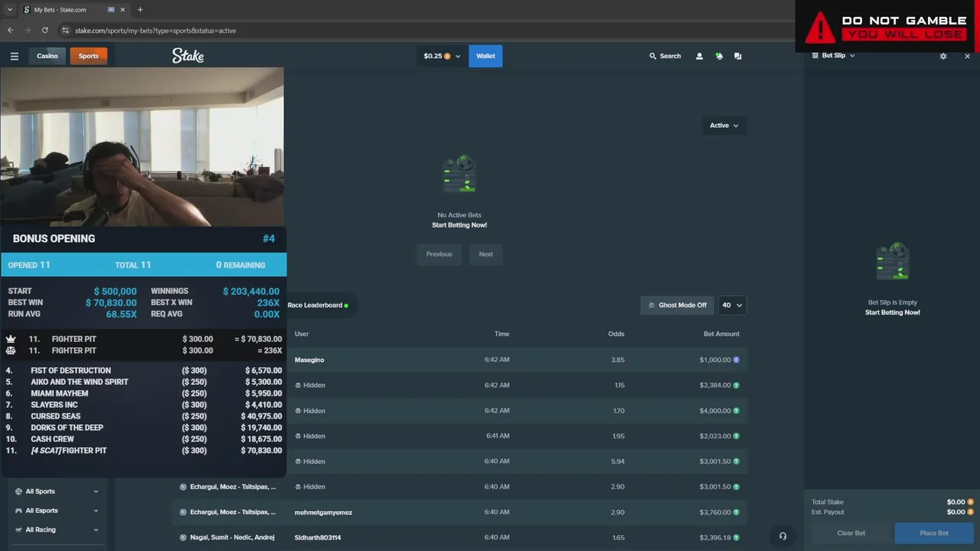
Task: Click the Previous page button
Action: [x=439, y=254]
